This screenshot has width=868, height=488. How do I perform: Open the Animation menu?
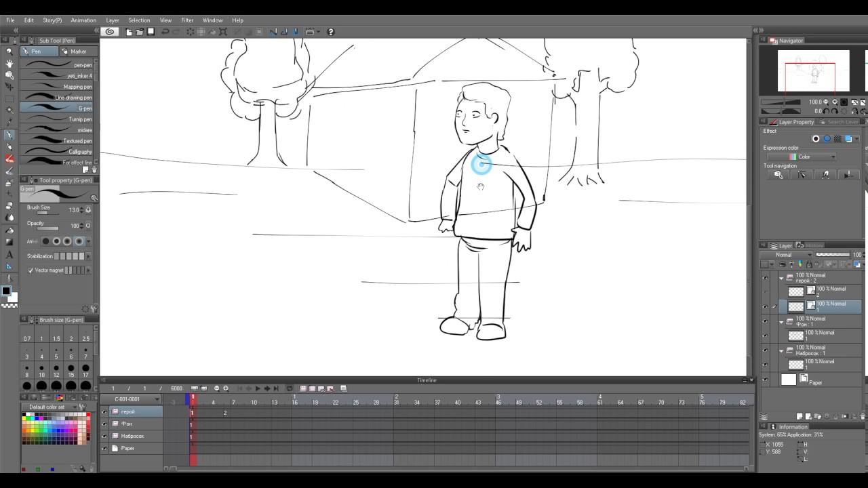coord(83,20)
